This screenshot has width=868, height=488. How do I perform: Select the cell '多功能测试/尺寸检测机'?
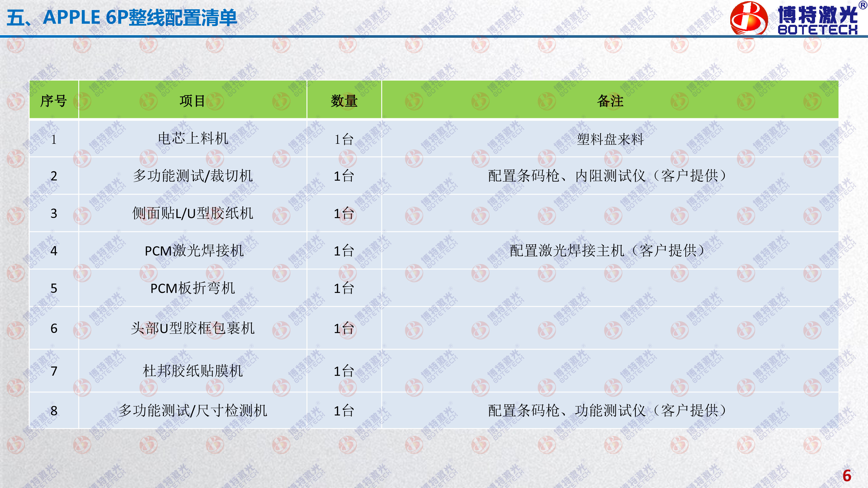(193, 411)
